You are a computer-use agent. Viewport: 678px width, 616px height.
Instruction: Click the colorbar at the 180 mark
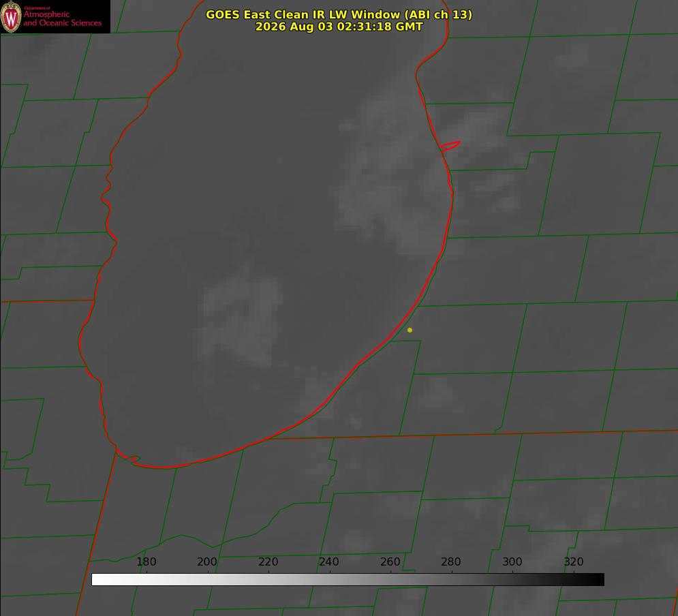coord(147,579)
